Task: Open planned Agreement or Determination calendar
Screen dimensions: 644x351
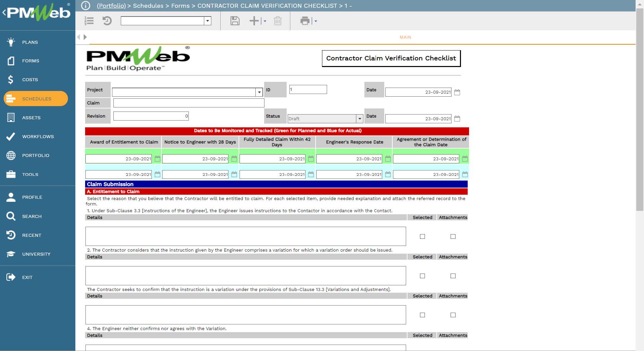Action: pos(465,159)
